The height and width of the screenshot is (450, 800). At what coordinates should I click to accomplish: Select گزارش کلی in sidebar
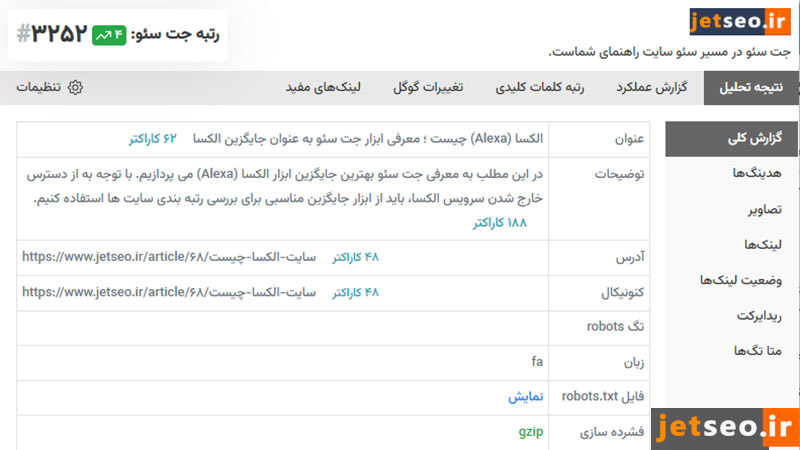[731, 139]
